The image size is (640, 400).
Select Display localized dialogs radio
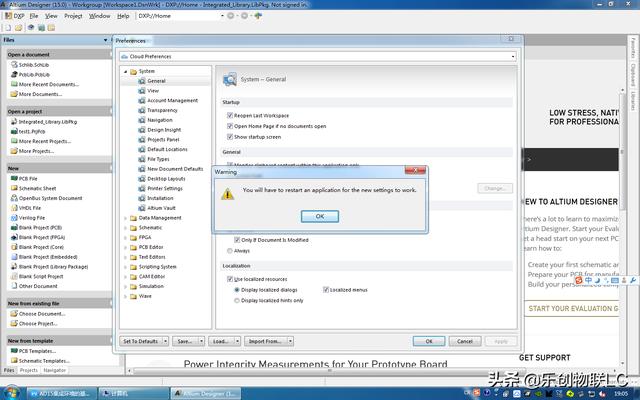point(237,290)
